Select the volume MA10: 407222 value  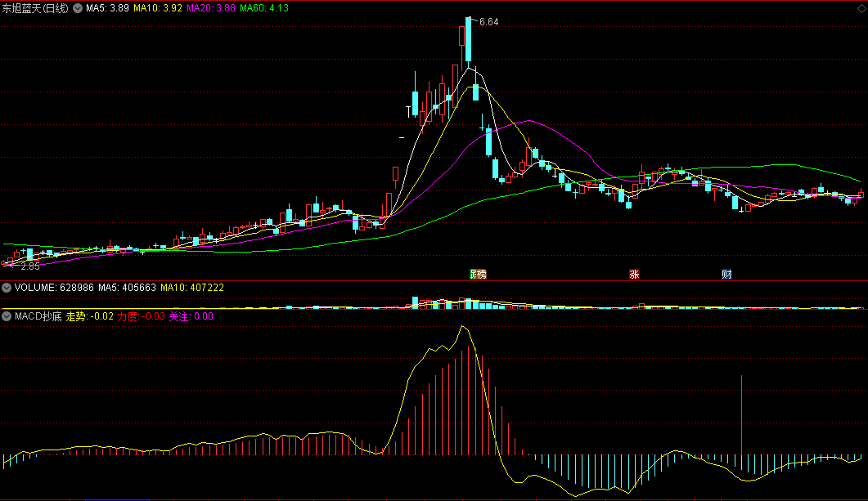pyautogui.click(x=192, y=288)
